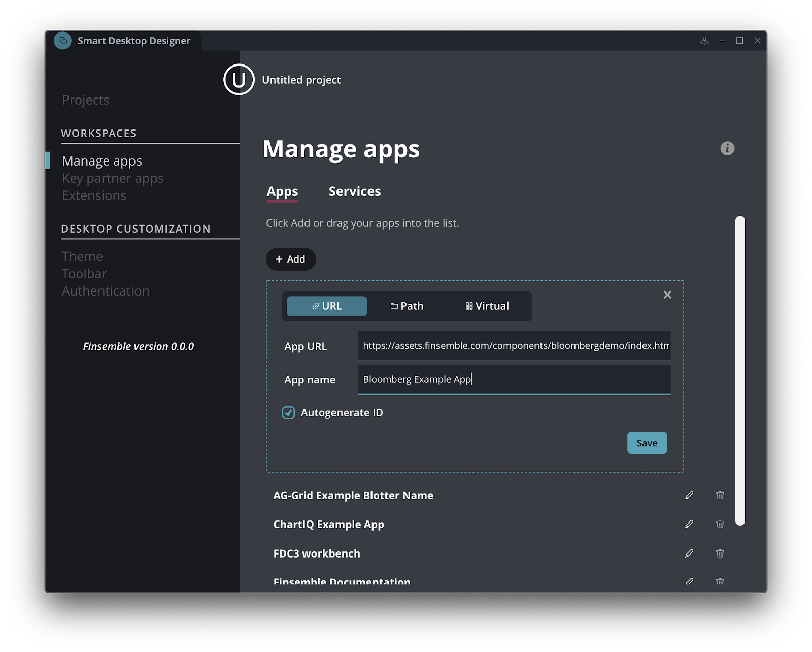Viewport: 812px width, 652px height.
Task: Edit Finsemble Documentation with pencil icon
Action: point(689,582)
